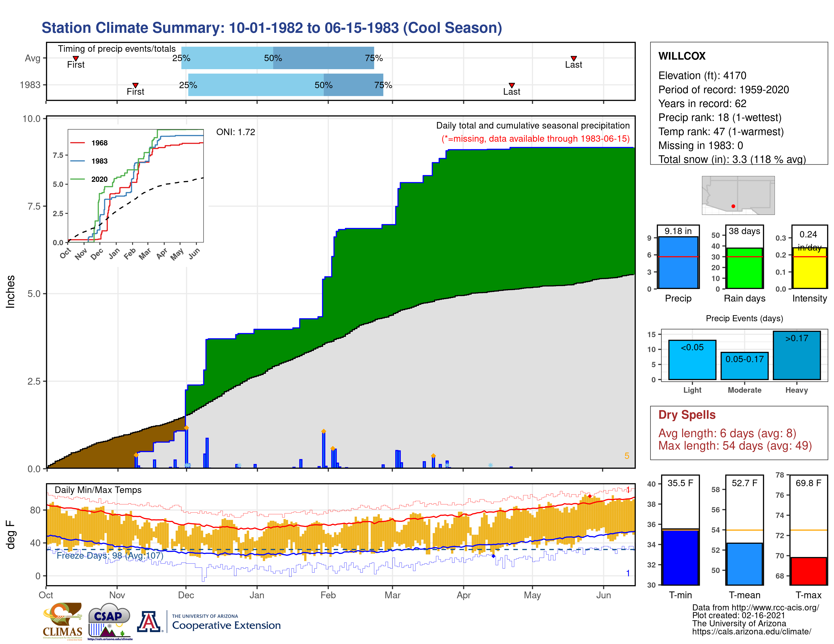
Task: Click the 'Cooperative Extension' text
Action: tap(226, 625)
